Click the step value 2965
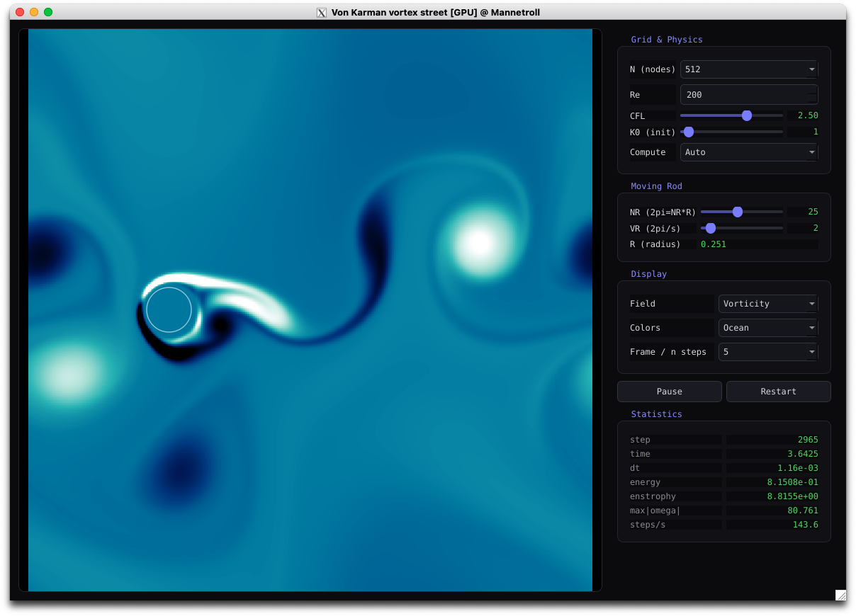This screenshot has height=616, width=856. [x=807, y=440]
